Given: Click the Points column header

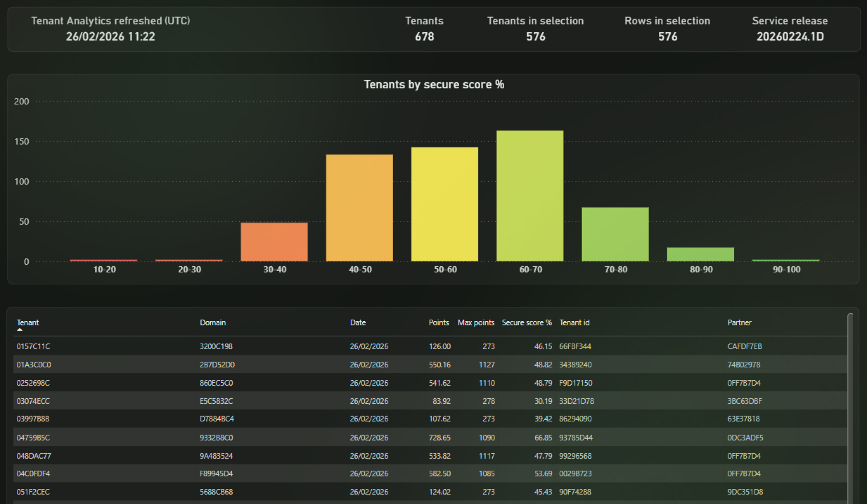Looking at the screenshot, I should coord(439,323).
